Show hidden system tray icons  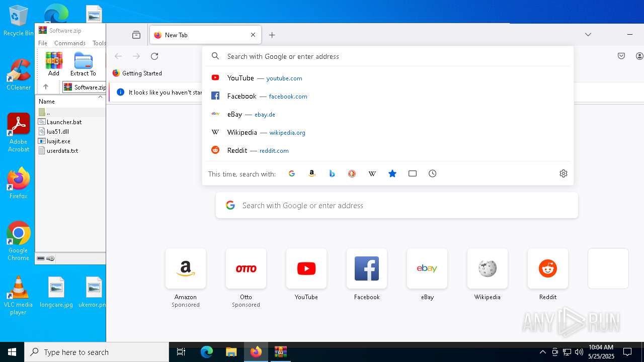(x=543, y=352)
